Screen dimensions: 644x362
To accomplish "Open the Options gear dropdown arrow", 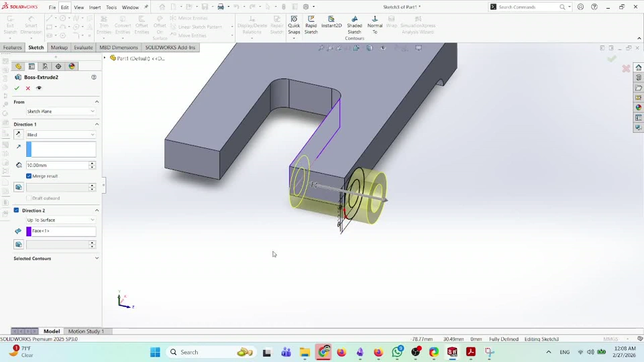I will click(314, 7).
